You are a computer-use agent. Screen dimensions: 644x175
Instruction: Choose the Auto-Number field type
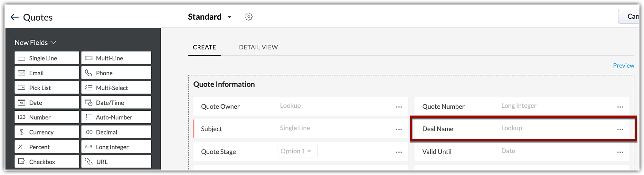pyautogui.click(x=116, y=117)
